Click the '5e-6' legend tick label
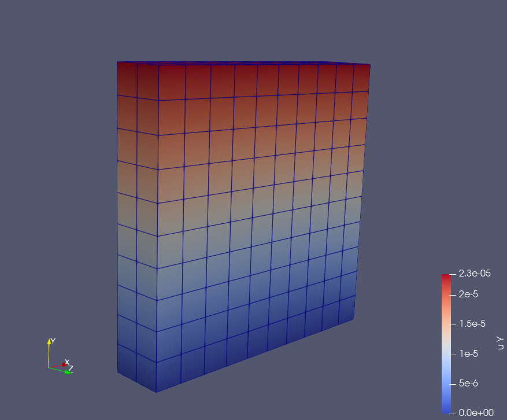Screen dimensions: 507x420 click(x=468, y=383)
